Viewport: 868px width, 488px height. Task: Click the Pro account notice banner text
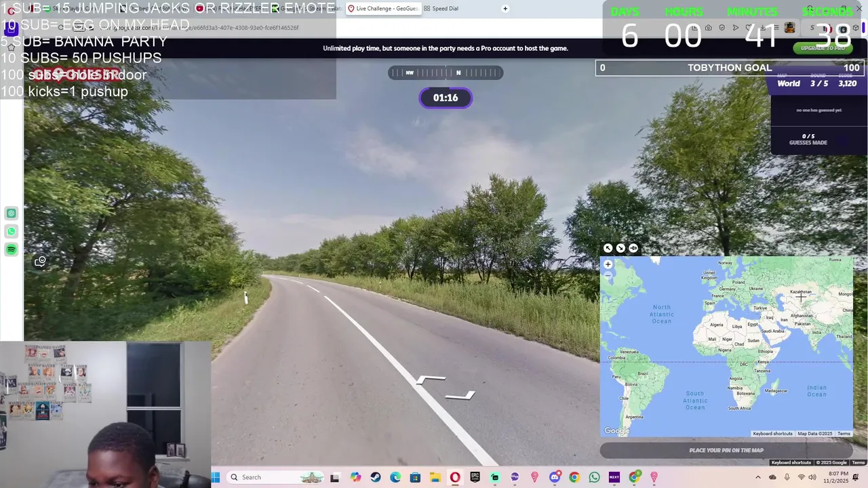pos(446,48)
